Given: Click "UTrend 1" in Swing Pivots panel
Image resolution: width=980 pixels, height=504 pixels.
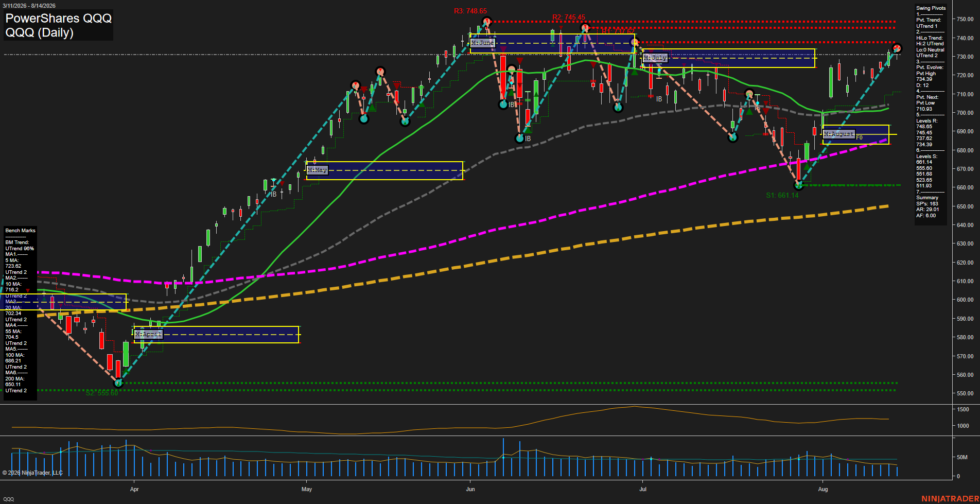Looking at the screenshot, I should click(926, 26).
